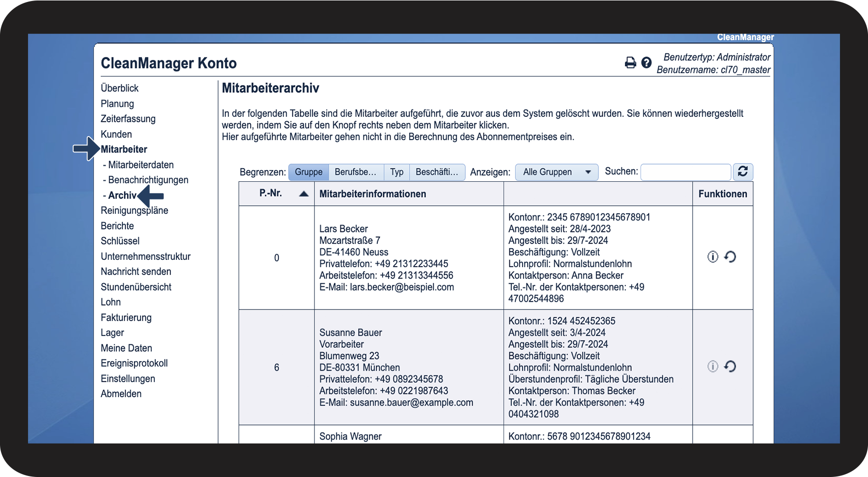Click the Mitarbeiterarchiv page heading
868x477 pixels.
[271, 88]
